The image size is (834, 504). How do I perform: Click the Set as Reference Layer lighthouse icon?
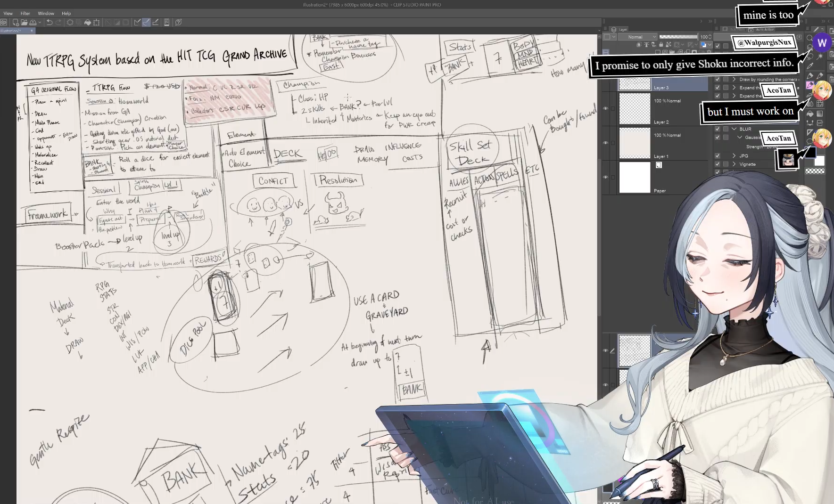point(646,45)
